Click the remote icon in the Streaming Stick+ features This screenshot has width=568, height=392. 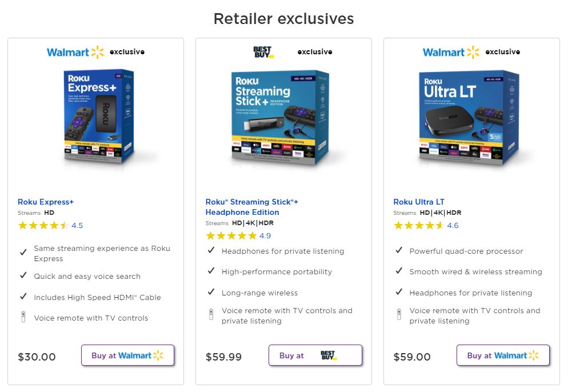(x=211, y=314)
